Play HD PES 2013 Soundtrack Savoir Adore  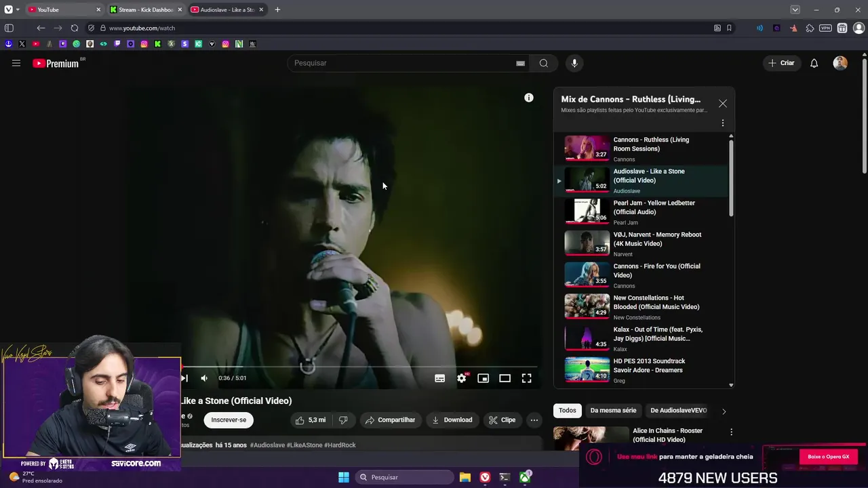(x=642, y=370)
